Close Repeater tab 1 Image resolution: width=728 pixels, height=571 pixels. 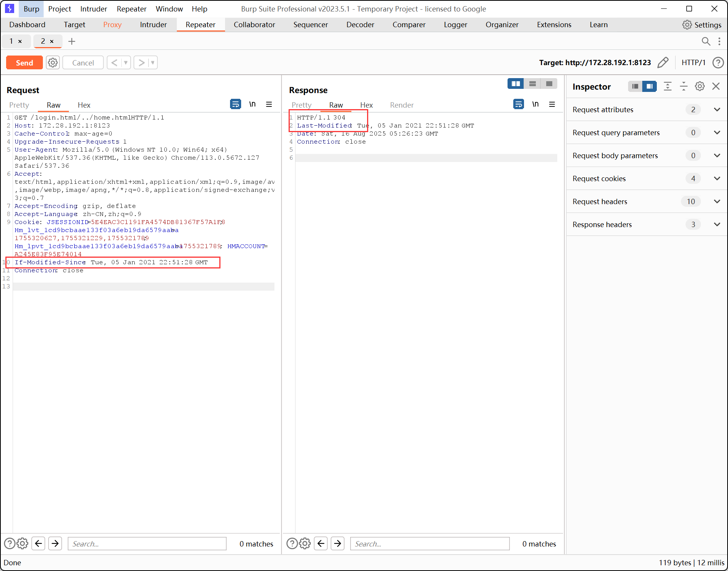click(20, 41)
